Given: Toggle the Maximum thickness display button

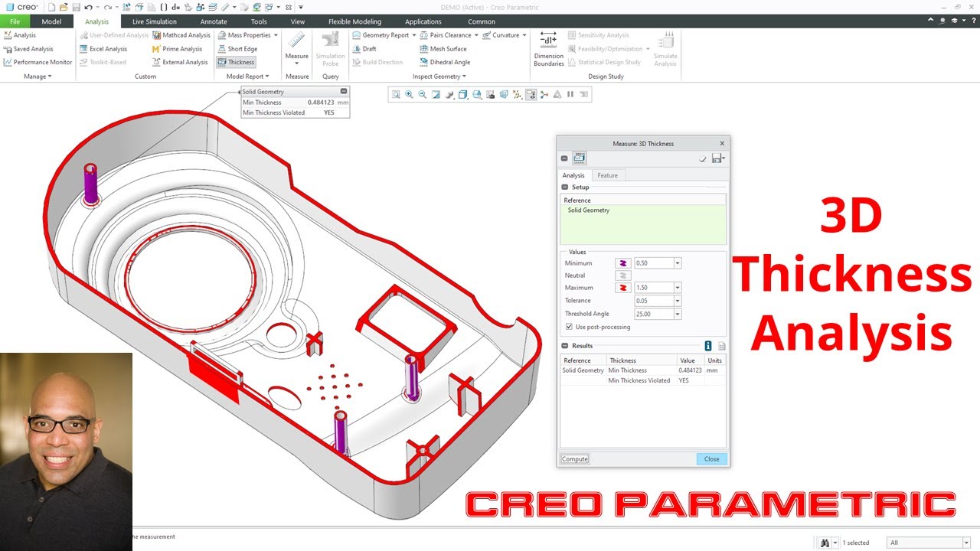Looking at the screenshot, I should [623, 288].
